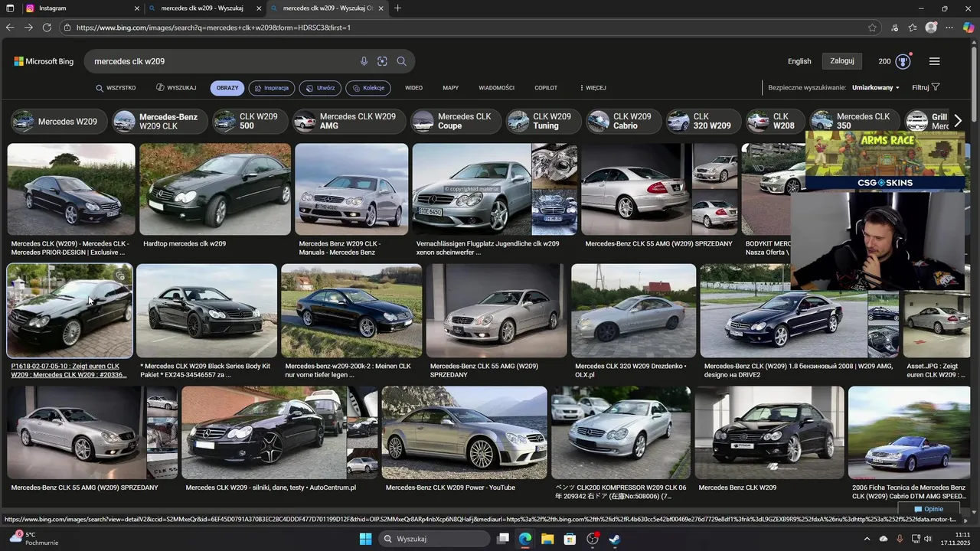Add page to favorites with star icon
This screenshot has height=551, width=980.
tap(872, 28)
